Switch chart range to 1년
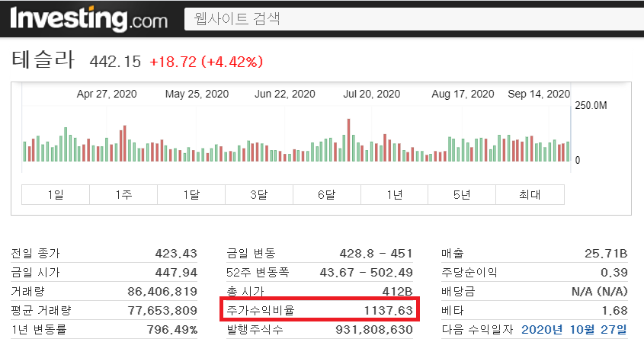The image size is (644, 355). (x=394, y=194)
